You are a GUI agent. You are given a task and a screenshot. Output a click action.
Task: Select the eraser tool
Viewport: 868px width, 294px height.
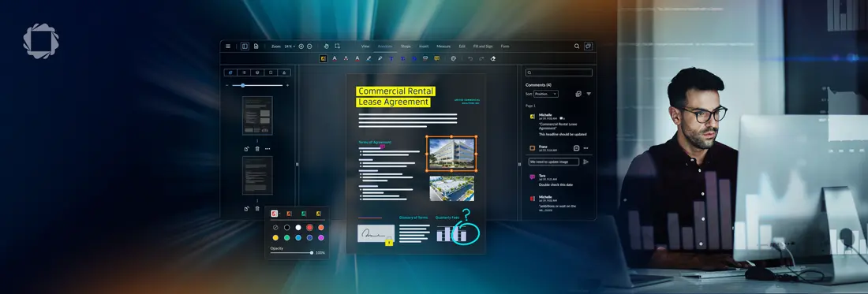pos(492,58)
